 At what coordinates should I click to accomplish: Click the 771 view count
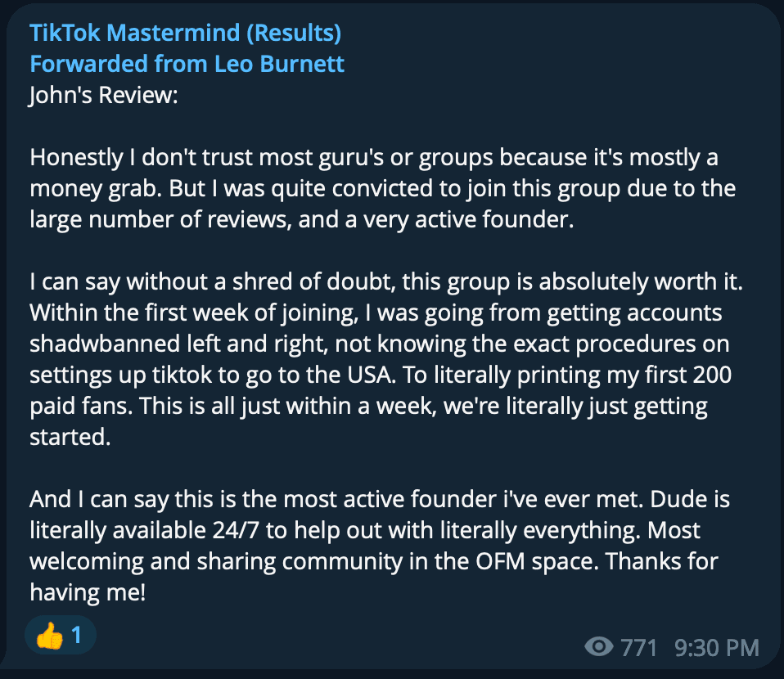[639, 648]
